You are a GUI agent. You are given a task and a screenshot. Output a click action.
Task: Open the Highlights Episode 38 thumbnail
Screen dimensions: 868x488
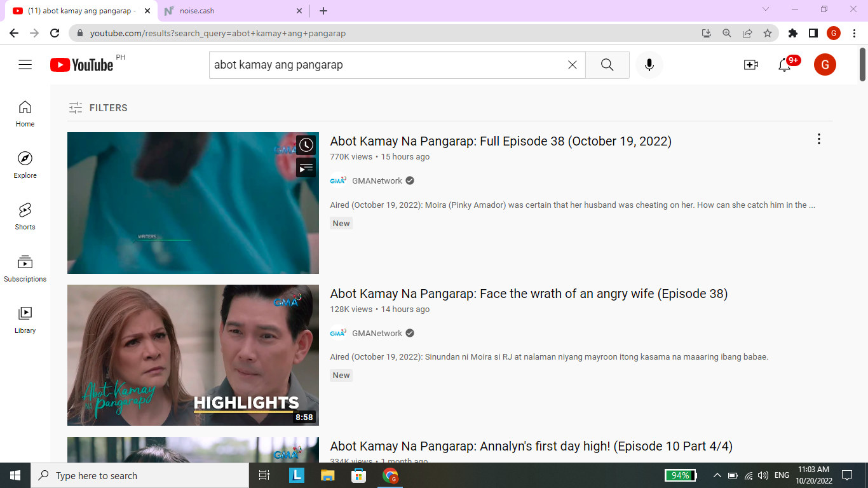193,355
